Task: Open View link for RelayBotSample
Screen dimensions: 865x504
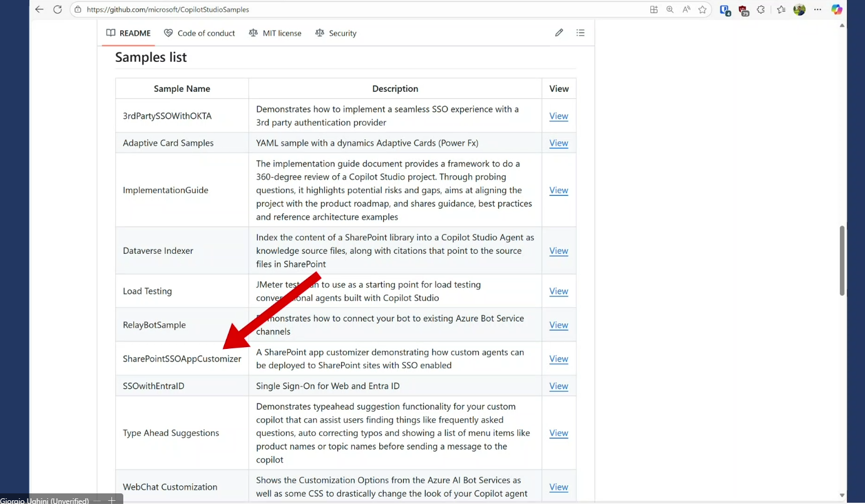Action: pyautogui.click(x=559, y=325)
